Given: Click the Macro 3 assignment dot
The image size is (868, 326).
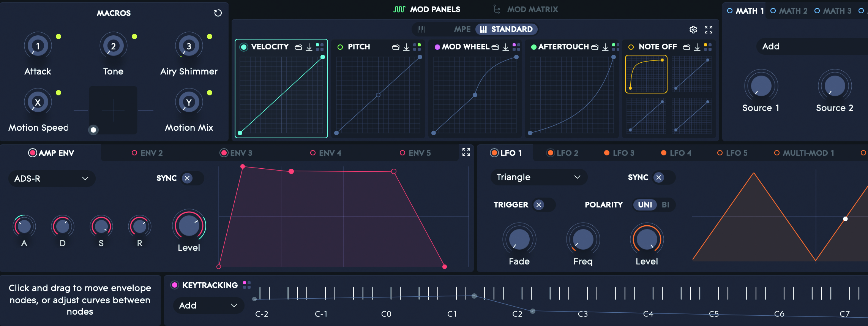Looking at the screenshot, I should click(x=210, y=36).
